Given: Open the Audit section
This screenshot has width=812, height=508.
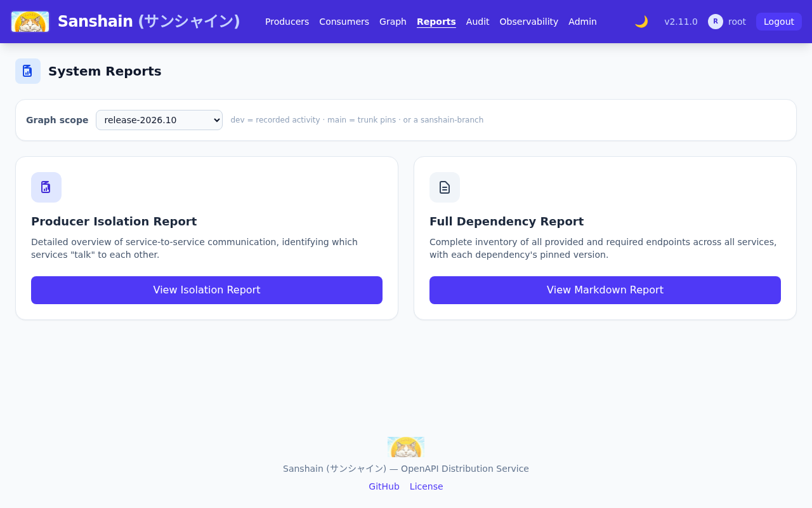Looking at the screenshot, I should pos(478,22).
